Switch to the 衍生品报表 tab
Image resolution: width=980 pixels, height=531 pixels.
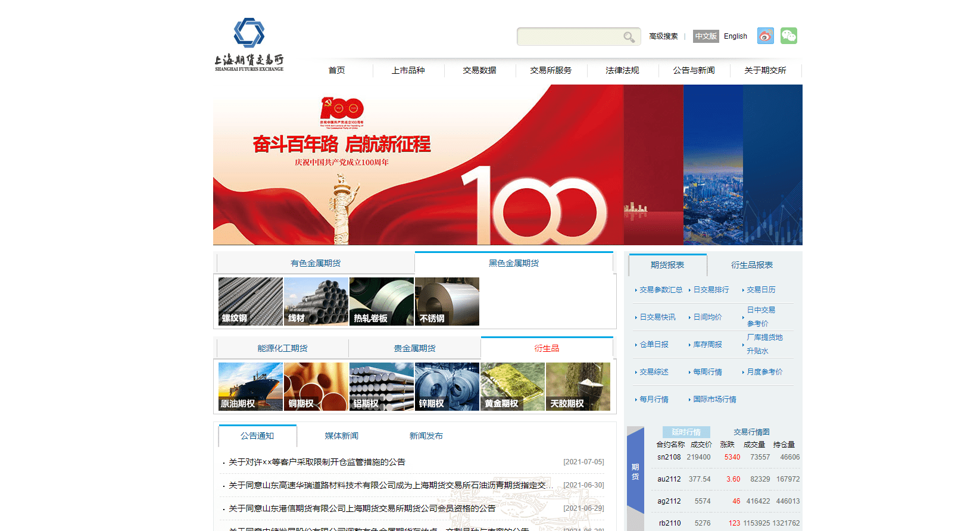pyautogui.click(x=751, y=265)
